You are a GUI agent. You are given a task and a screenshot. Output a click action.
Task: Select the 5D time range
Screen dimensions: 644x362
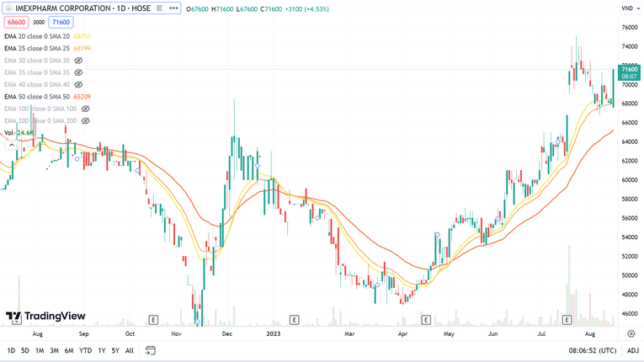coord(25,350)
